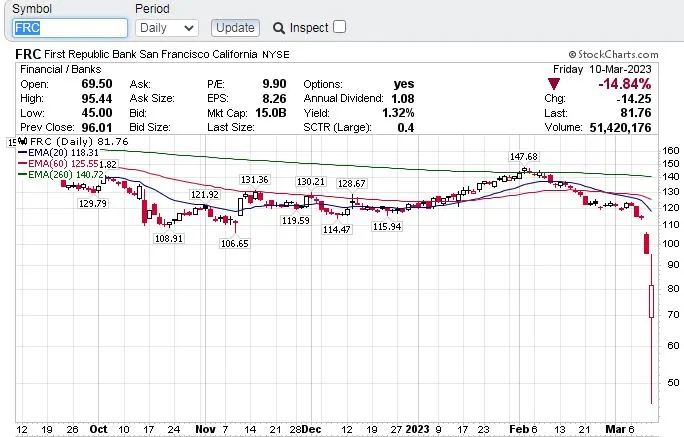Click the Mar label on the date axis
This screenshot has width=684, height=437.
(615, 429)
